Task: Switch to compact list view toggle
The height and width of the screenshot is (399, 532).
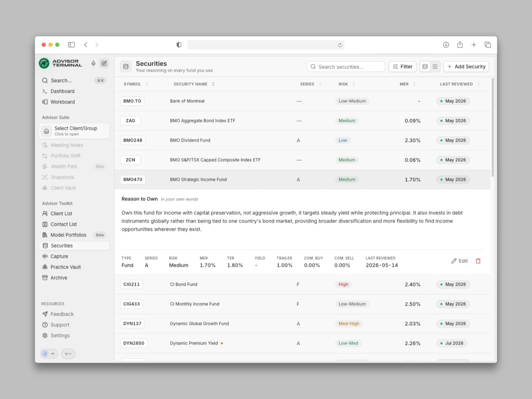Action: (x=435, y=66)
